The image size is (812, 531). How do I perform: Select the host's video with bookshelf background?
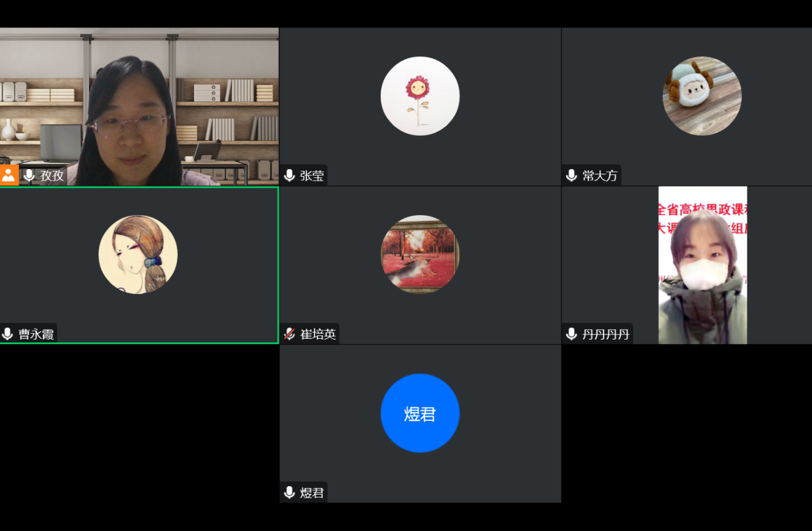[139, 106]
